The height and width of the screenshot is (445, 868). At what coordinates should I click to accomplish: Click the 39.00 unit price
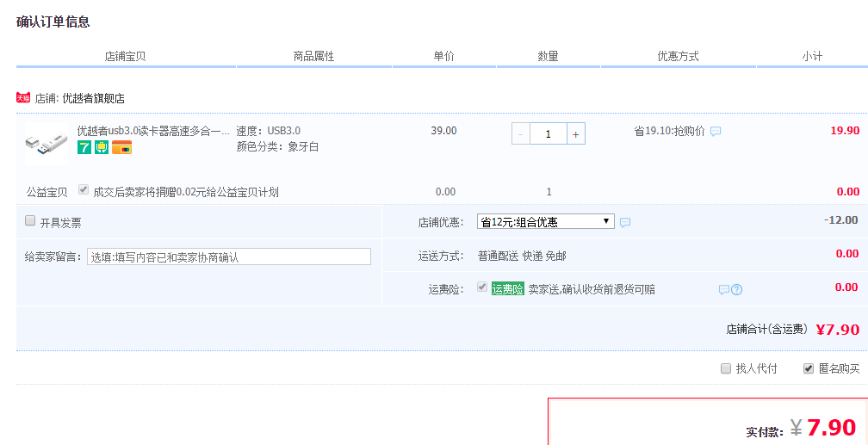coord(444,131)
